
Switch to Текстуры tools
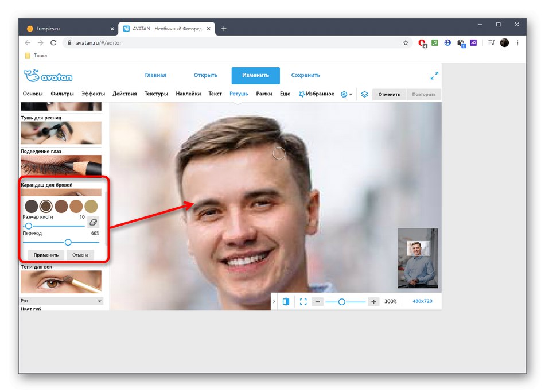156,94
